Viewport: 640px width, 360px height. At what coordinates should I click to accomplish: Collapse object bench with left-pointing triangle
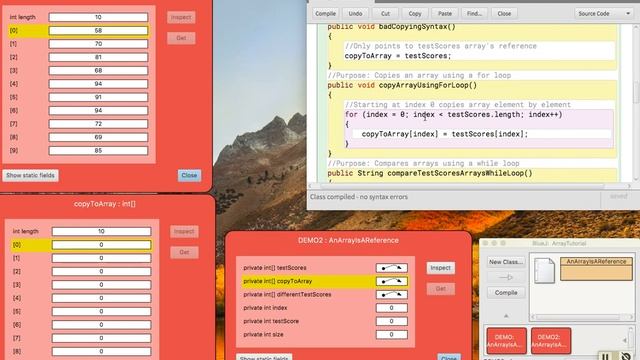tap(624, 340)
